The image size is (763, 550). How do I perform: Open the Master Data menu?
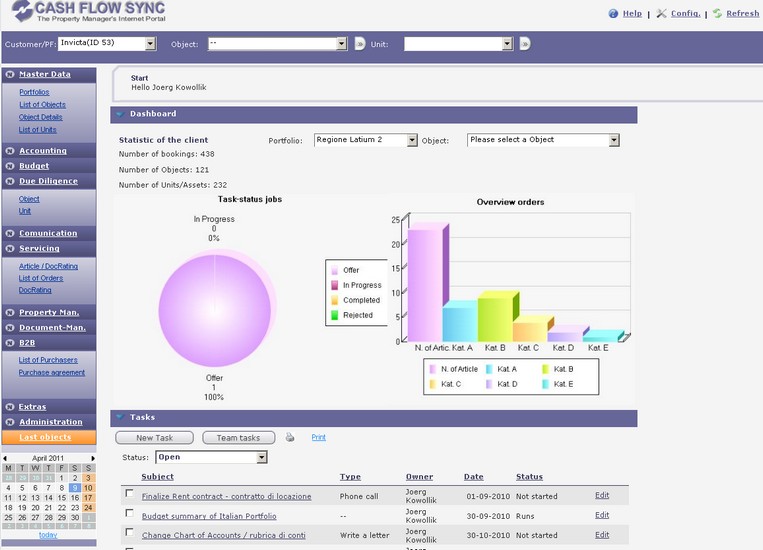tap(45, 74)
